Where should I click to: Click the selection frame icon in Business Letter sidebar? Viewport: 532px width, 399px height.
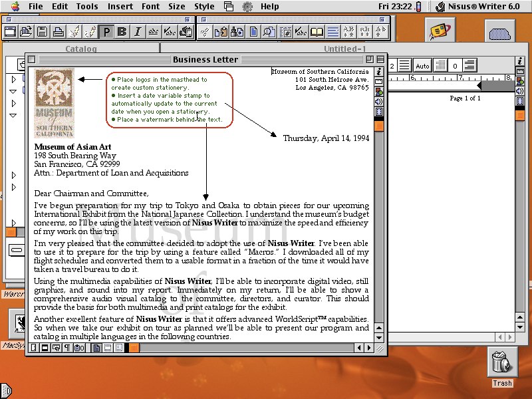pos(378,112)
